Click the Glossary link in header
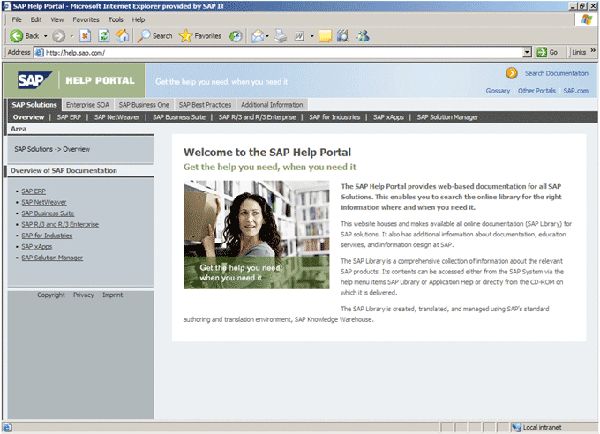 pyautogui.click(x=498, y=90)
